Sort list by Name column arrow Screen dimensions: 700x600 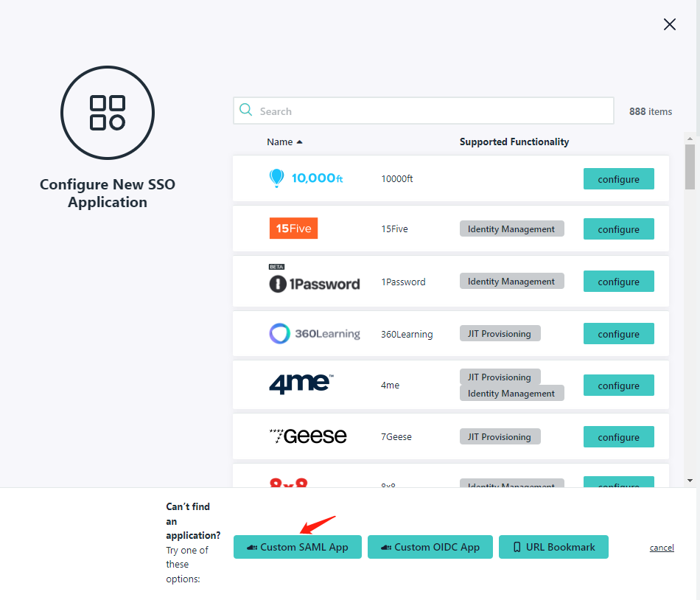[x=299, y=142]
